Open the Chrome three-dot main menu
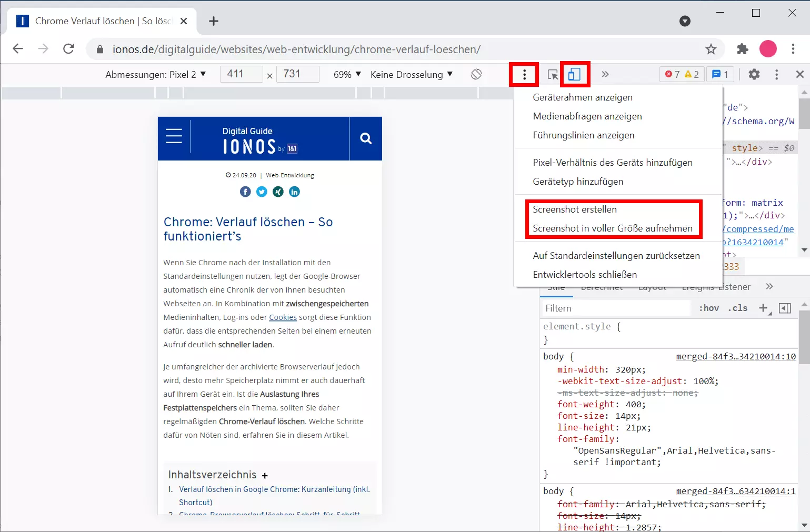 (x=793, y=49)
